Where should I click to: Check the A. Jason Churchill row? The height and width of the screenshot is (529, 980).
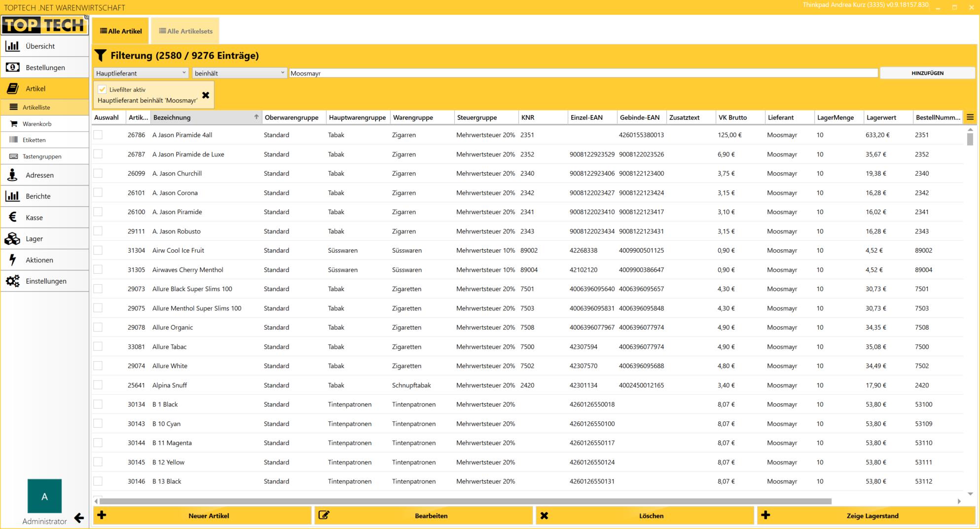(98, 173)
